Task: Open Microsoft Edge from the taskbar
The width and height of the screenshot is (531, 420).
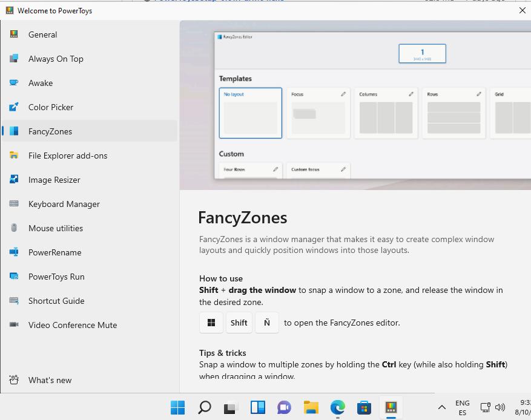Action: tap(337, 407)
